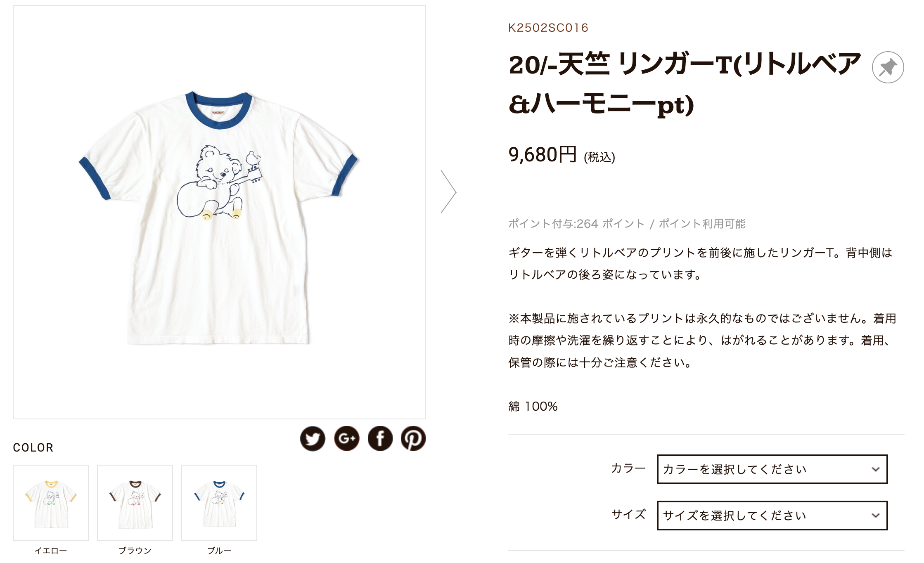
Task: Pin product on Pinterest
Action: [x=413, y=438]
